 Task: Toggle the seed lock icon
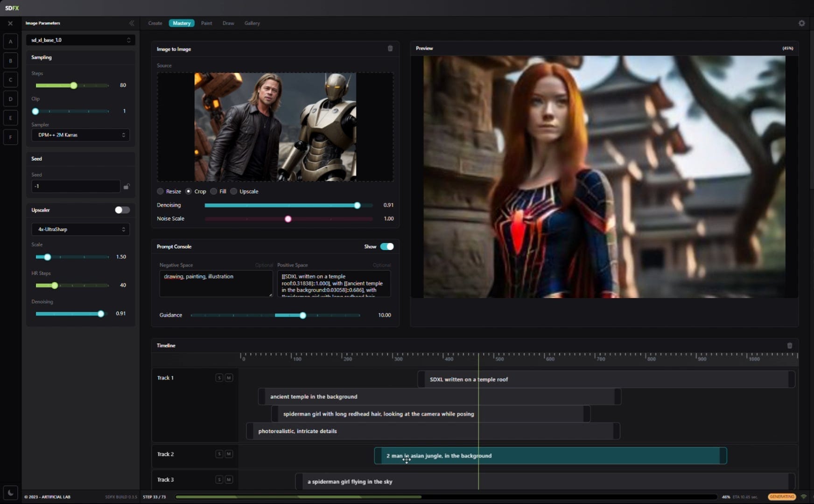click(x=126, y=187)
